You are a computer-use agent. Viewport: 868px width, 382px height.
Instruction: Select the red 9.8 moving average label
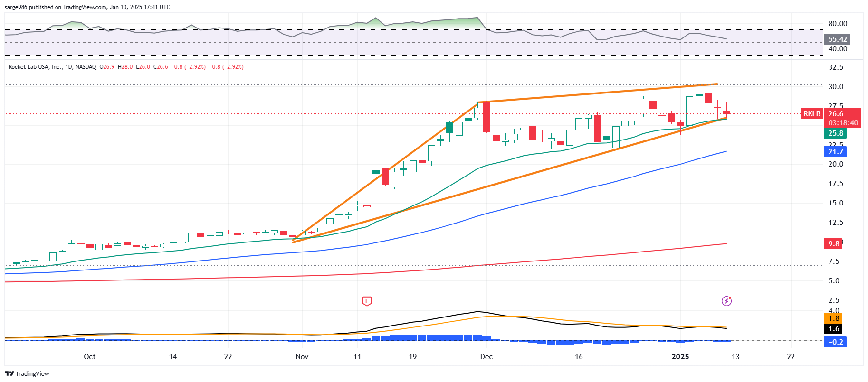pos(833,244)
